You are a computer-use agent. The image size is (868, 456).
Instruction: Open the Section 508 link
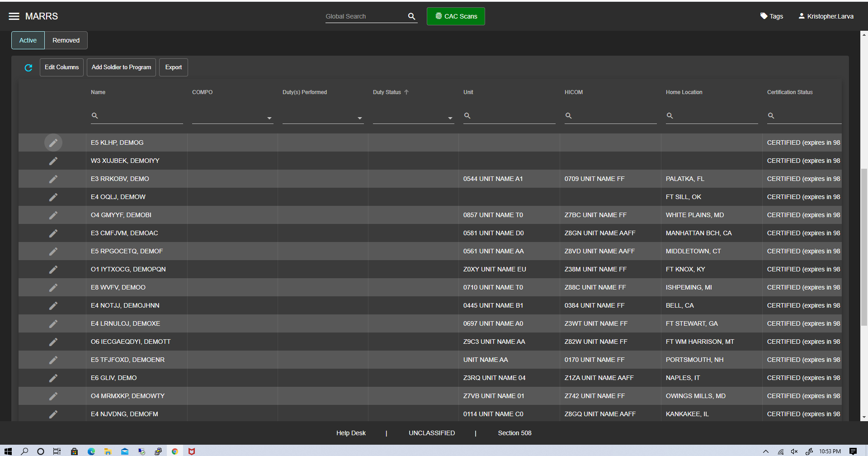point(514,433)
